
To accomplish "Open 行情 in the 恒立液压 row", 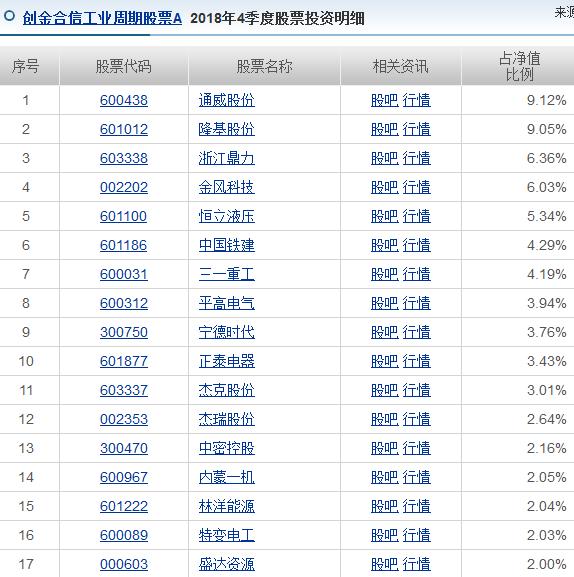I will pyautogui.click(x=417, y=216).
